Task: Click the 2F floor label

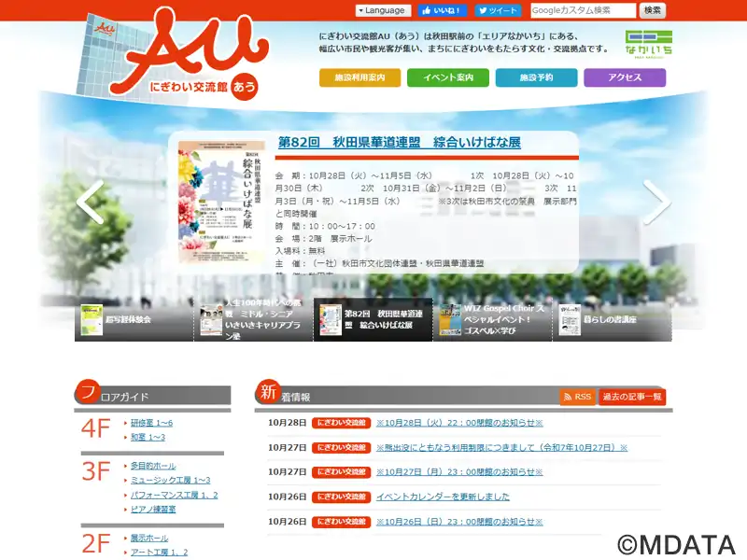Action: pos(96,543)
